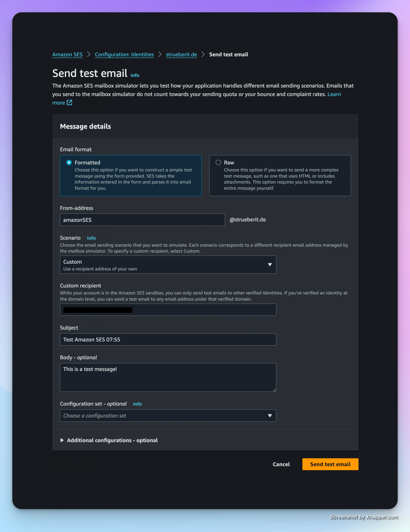The width and height of the screenshot is (410, 532).
Task: Open Configuration: Identities breadcrumb
Action: coord(124,55)
